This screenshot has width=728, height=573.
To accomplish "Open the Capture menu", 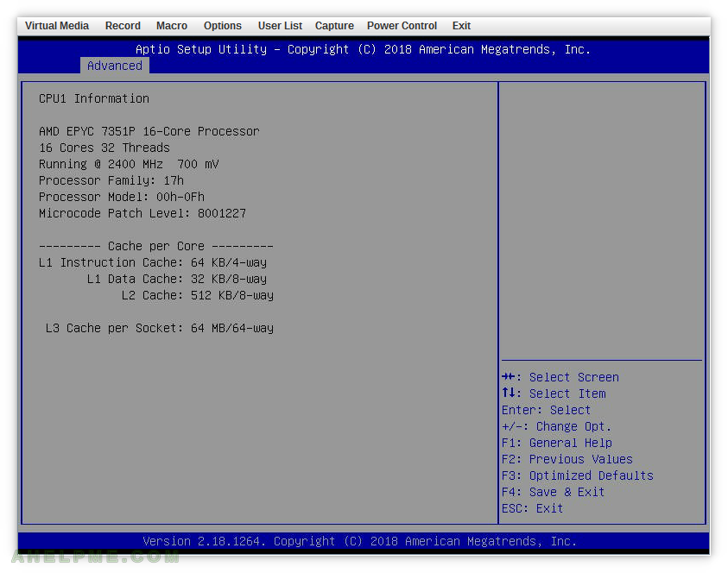I will (x=334, y=26).
